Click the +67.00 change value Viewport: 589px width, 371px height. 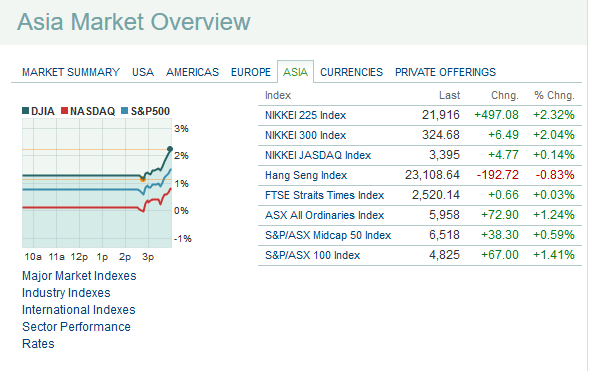500,255
